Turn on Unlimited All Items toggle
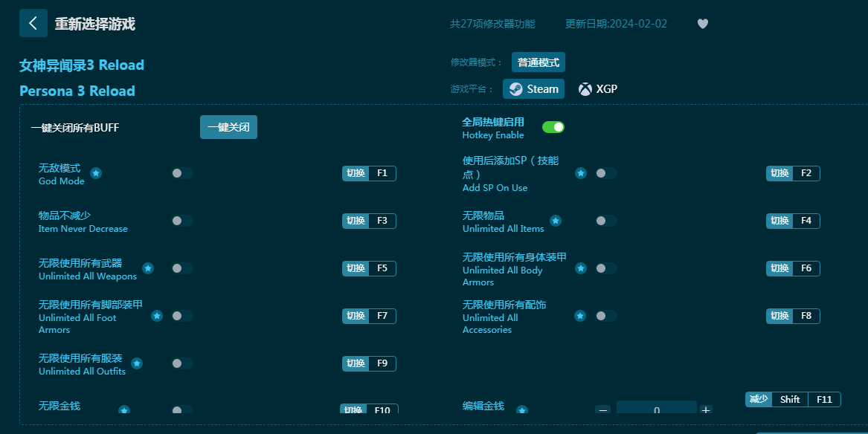 click(x=605, y=221)
